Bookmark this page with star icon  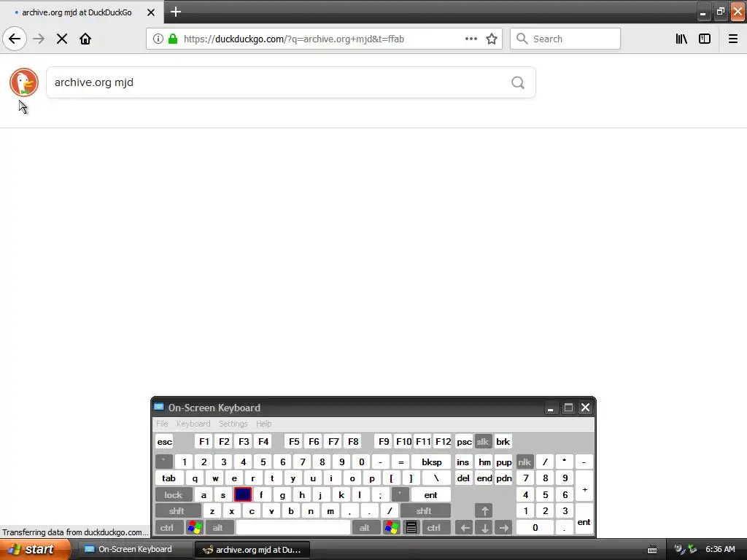[x=492, y=39]
